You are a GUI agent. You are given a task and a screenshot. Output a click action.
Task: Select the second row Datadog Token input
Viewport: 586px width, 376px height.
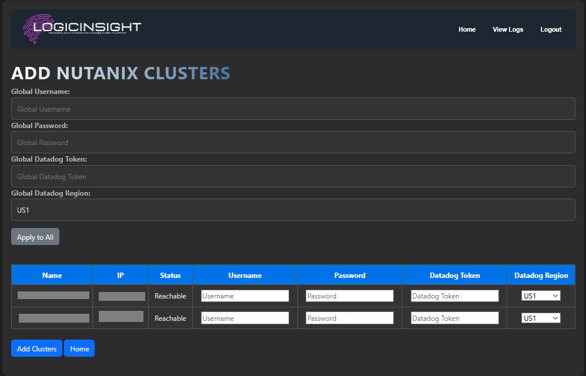tap(455, 318)
